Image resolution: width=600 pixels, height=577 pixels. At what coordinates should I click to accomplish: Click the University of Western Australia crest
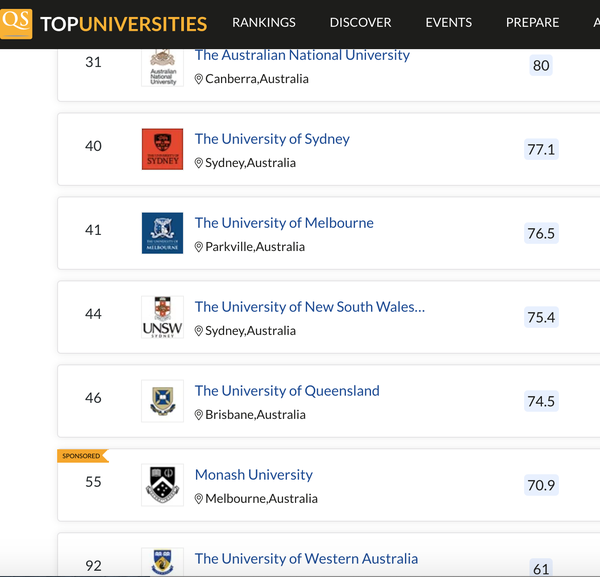point(163,562)
